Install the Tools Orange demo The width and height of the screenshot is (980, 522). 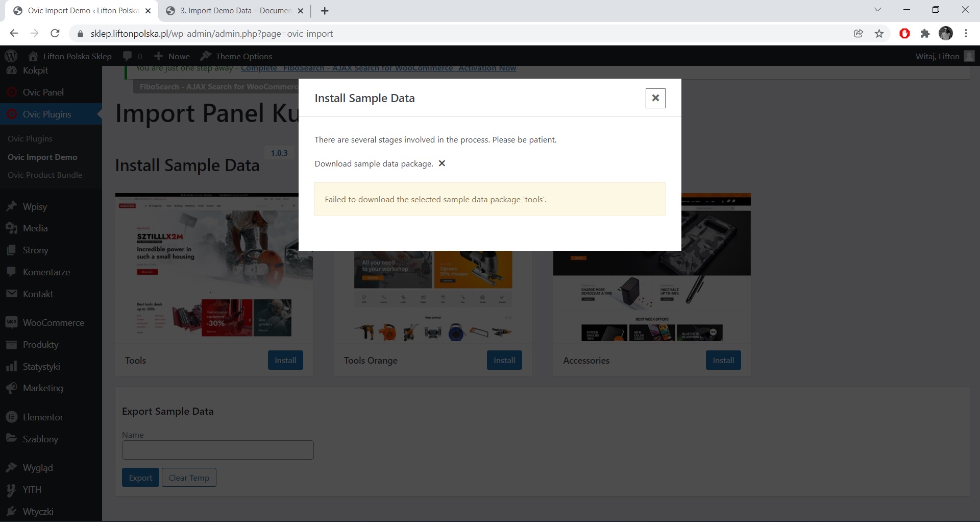point(504,360)
